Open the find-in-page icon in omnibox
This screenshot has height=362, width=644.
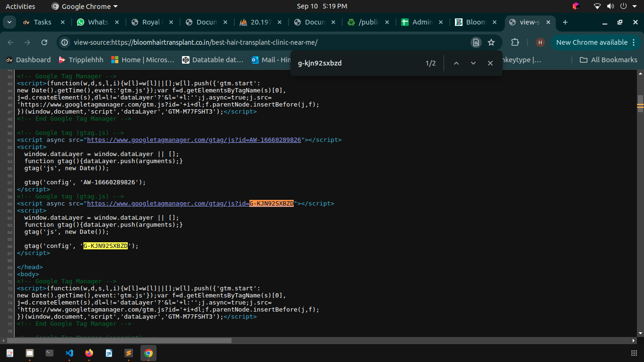[476, 42]
